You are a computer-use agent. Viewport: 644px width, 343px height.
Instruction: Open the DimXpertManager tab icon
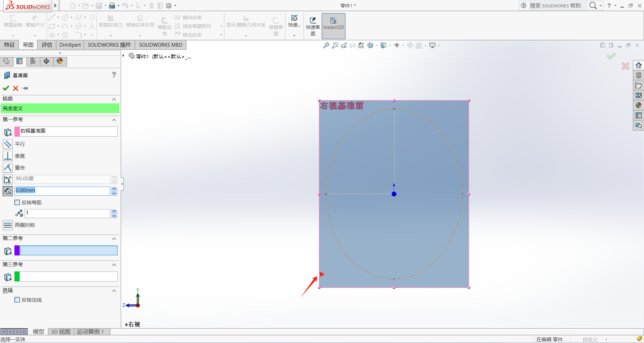[46, 61]
